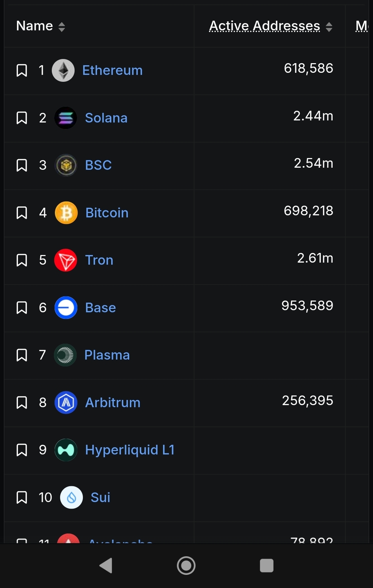Open the Arbitrum chain link
This screenshot has width=373, height=588.
pyautogui.click(x=113, y=403)
